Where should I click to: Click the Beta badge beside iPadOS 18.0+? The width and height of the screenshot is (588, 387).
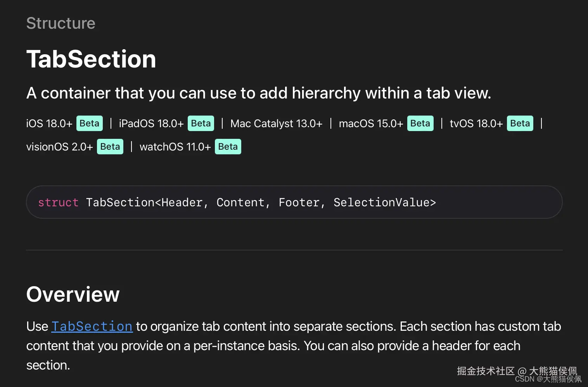coord(201,123)
